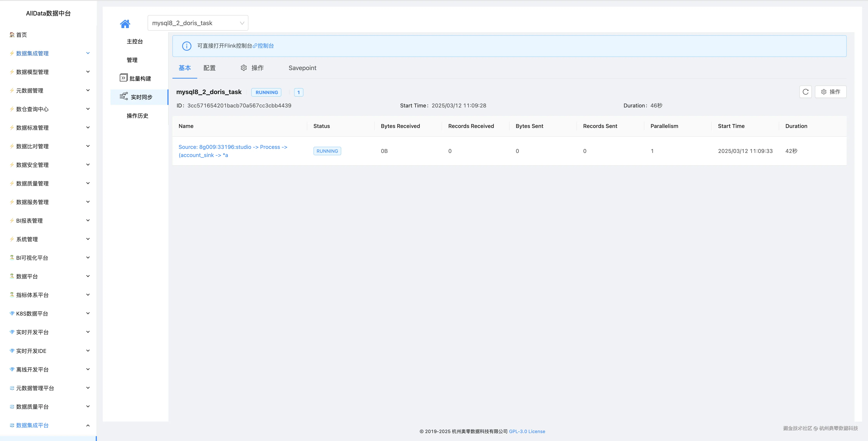Click the 首页 house icon in sidebar

(12, 35)
